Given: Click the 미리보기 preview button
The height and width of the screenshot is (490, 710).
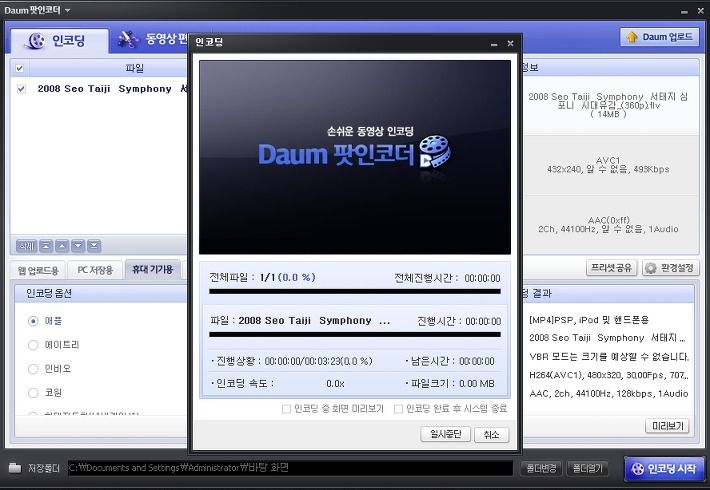Looking at the screenshot, I should [x=667, y=426].
